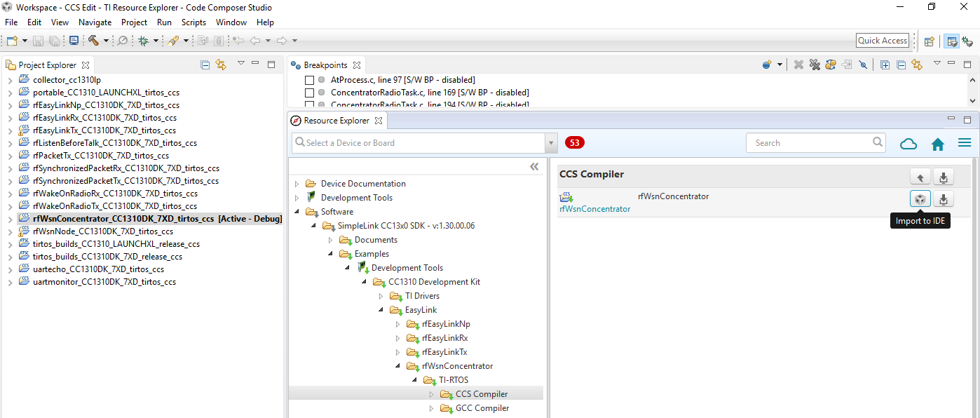Expand the TI Drivers folder arrow

pyautogui.click(x=381, y=296)
